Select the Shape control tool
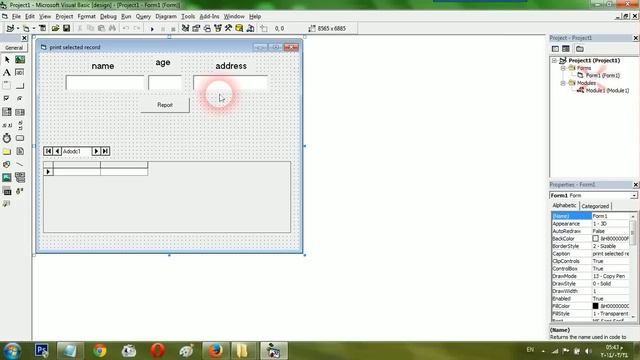This screenshot has width=640, height=360. (7, 164)
